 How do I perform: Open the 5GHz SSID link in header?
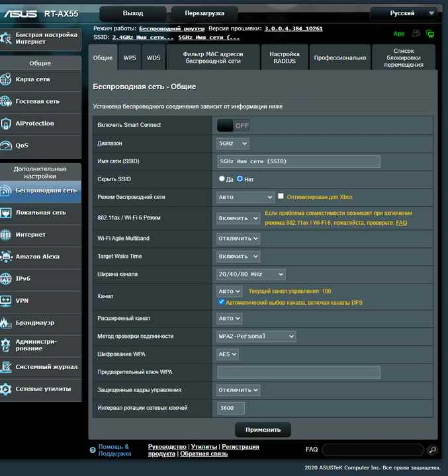tap(209, 38)
